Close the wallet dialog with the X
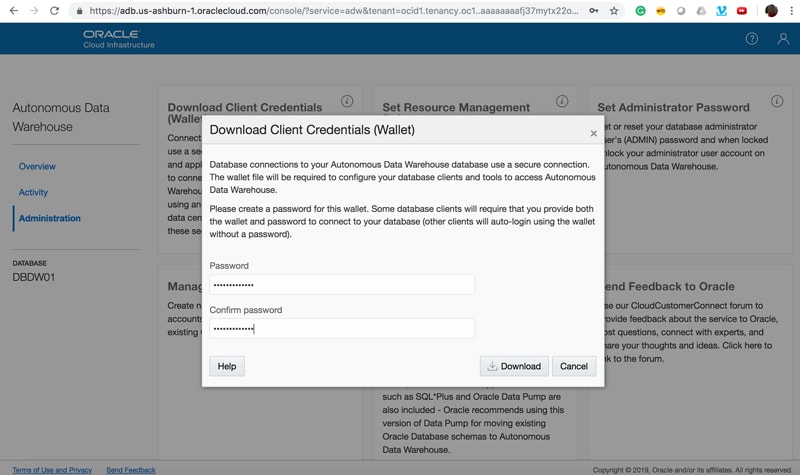Viewport: 800px width, 475px height. tap(593, 133)
